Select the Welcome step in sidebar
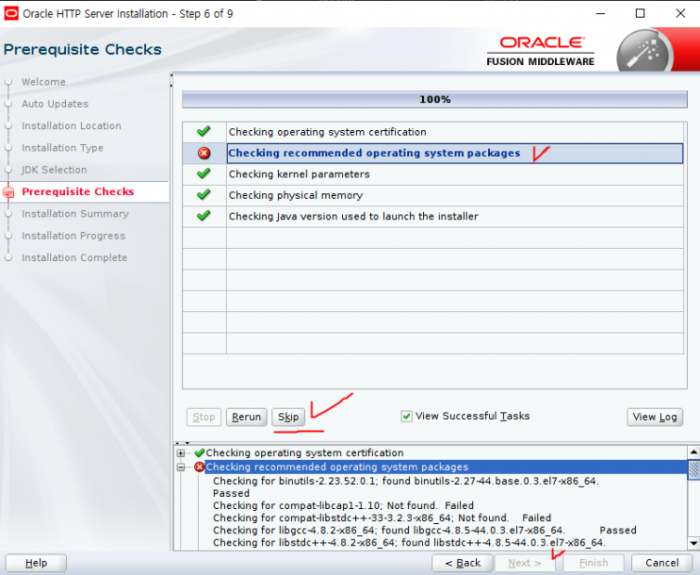This screenshot has width=700, height=575. coord(43,82)
